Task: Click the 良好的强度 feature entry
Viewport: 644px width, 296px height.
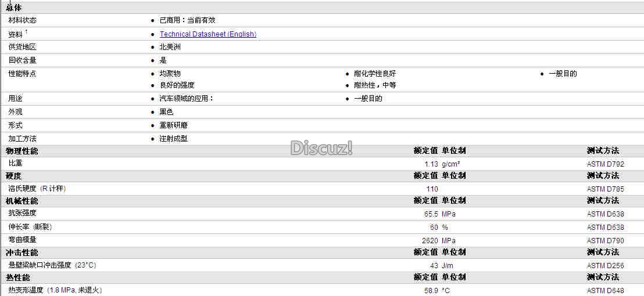Action: pyautogui.click(x=177, y=85)
